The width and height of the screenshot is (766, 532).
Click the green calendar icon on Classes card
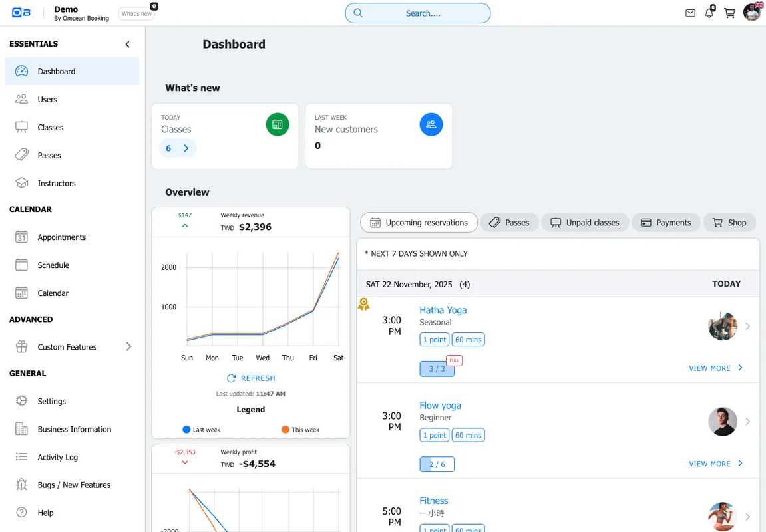click(278, 124)
